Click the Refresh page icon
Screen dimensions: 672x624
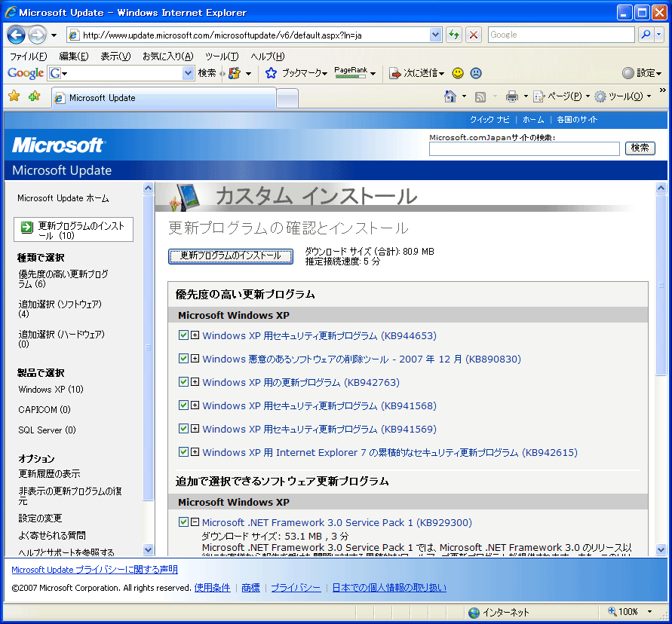[x=454, y=35]
